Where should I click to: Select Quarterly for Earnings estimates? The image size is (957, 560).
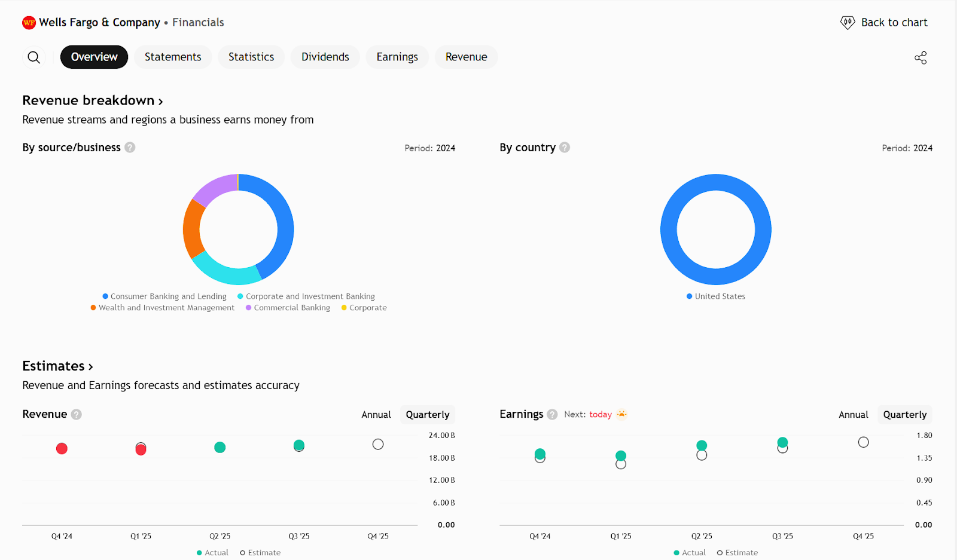(x=904, y=415)
